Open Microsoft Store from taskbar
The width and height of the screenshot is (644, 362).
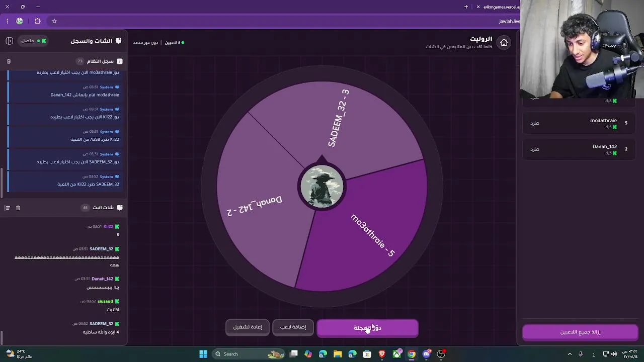(367, 354)
